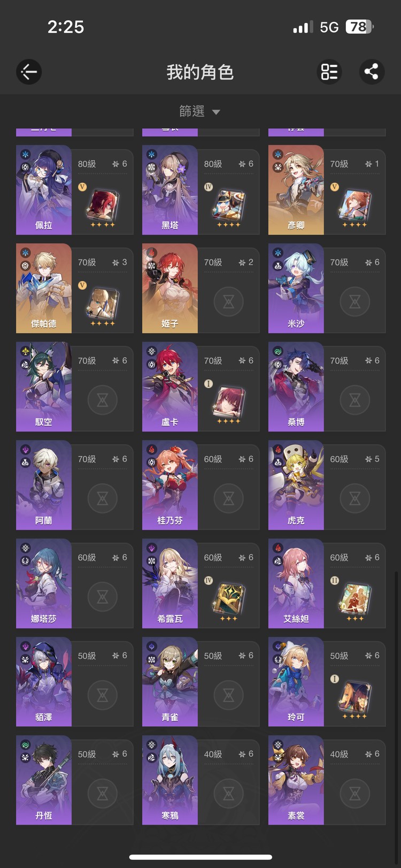Screen dimensions: 401x868
Task: Tap the share icon
Action: click(x=372, y=72)
